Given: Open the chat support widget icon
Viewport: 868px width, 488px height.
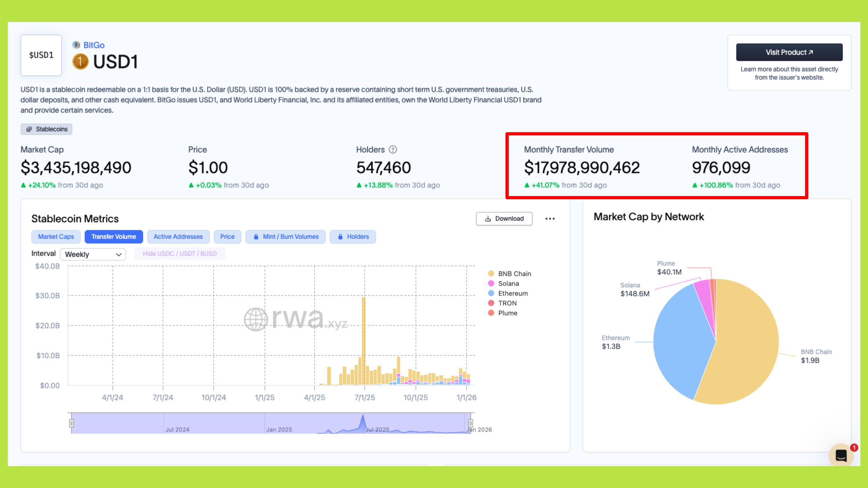Looking at the screenshot, I should click(841, 455).
